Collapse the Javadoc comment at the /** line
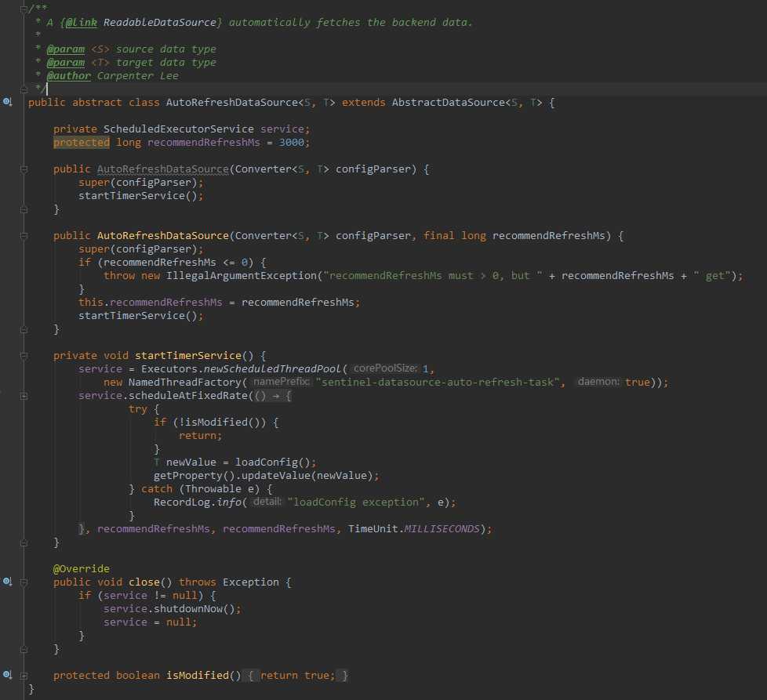The height and width of the screenshot is (700, 767). (24, 9)
